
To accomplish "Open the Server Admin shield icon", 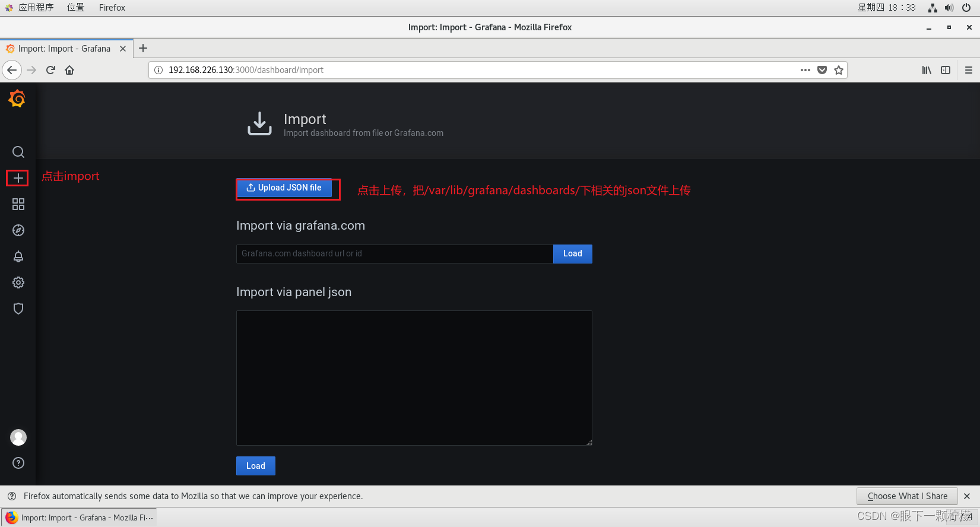I will 18,309.
